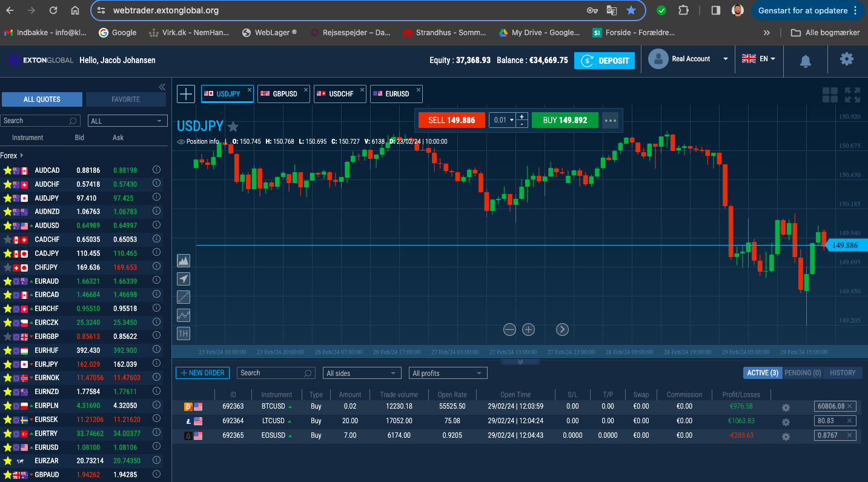Open settings gear for BTCUSD position
Screen dimensions: 868x482
(786, 407)
